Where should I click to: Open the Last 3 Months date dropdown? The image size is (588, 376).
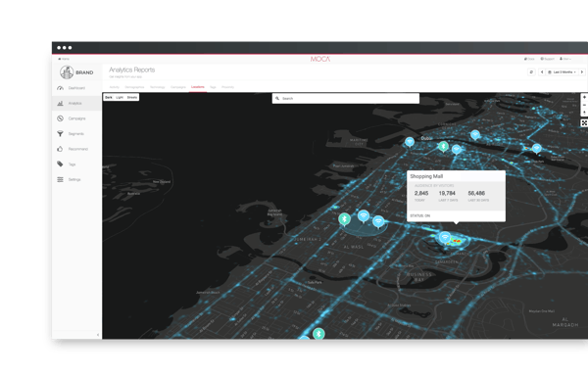coord(562,71)
